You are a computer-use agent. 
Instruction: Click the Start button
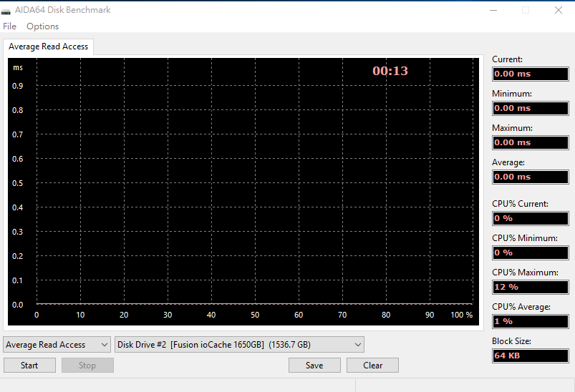(x=29, y=366)
